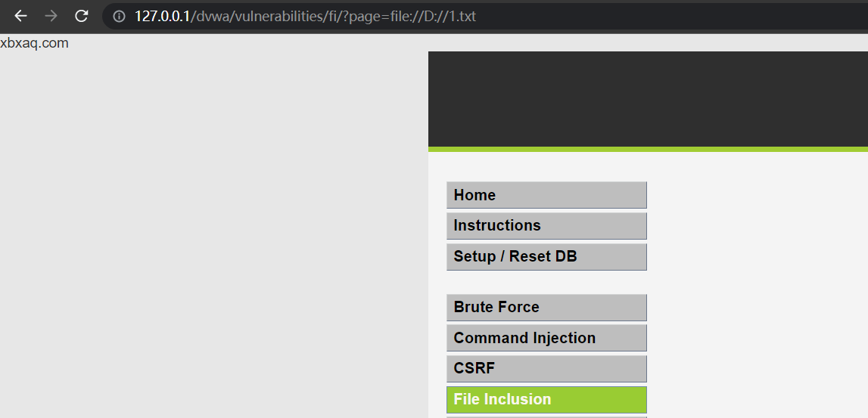This screenshot has width=868, height=418.
Task: Click the green divider under the header
Action: (648, 150)
